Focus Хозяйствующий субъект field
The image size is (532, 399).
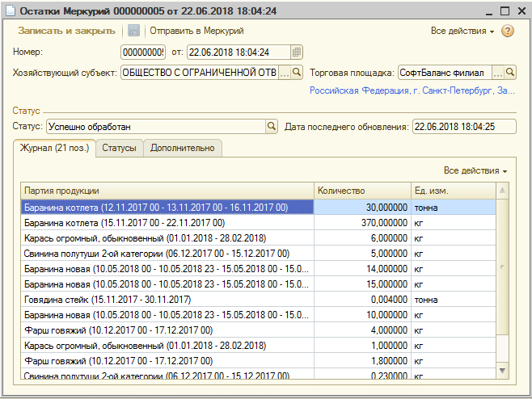pos(200,72)
